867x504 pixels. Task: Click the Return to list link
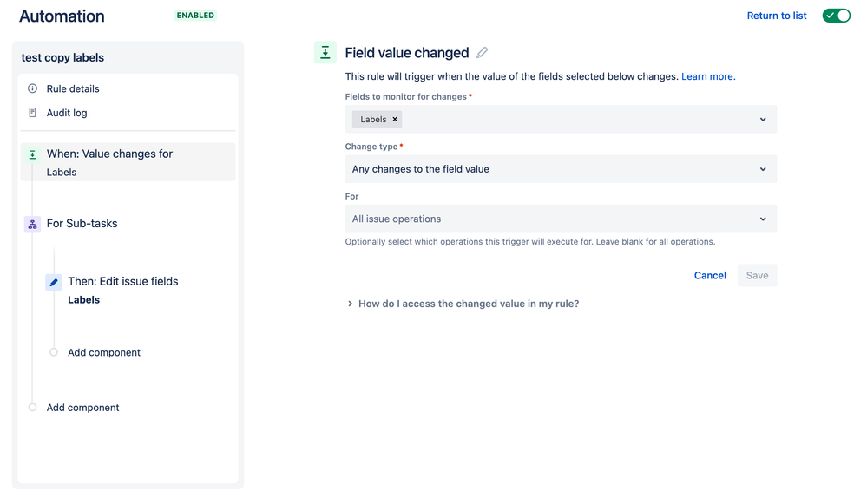pyautogui.click(x=777, y=16)
